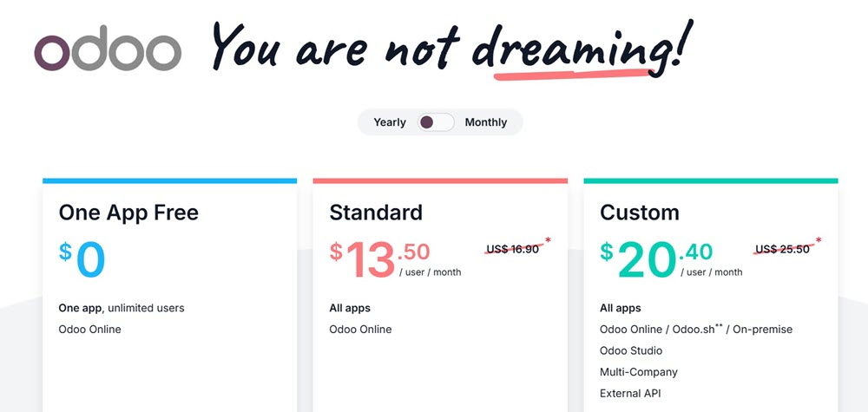868x412 pixels.
Task: Select the Monthly billing label
Action: coord(485,122)
